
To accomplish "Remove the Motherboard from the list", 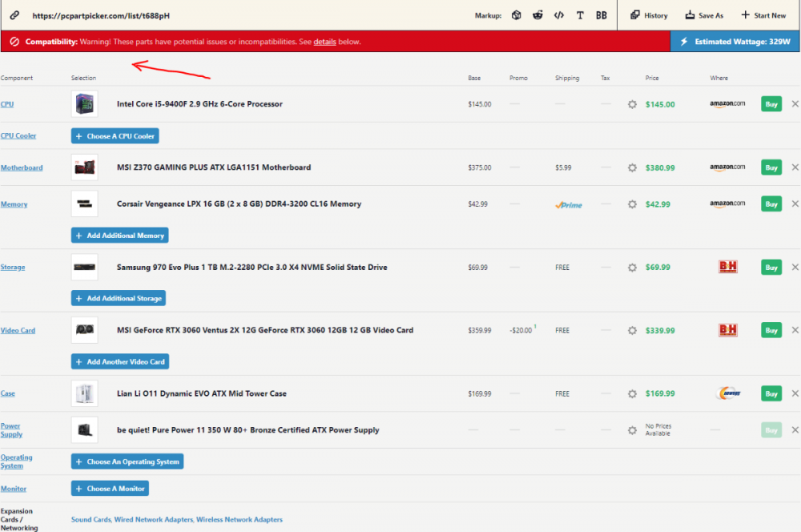I will 795,167.
